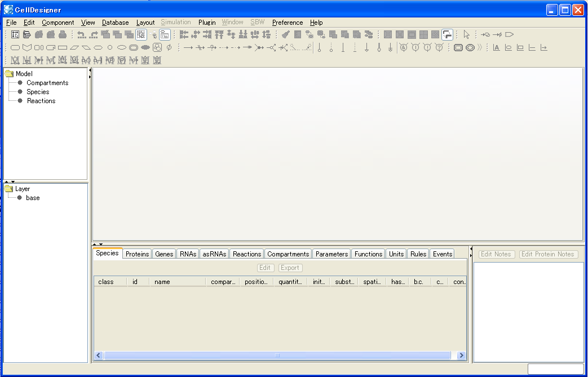Open the Help menu
The width and height of the screenshot is (588, 377).
point(316,23)
